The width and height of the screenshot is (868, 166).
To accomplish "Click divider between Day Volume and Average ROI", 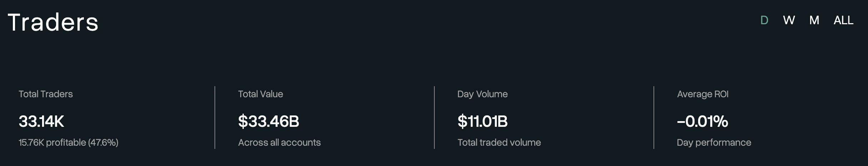I will pos(654,118).
